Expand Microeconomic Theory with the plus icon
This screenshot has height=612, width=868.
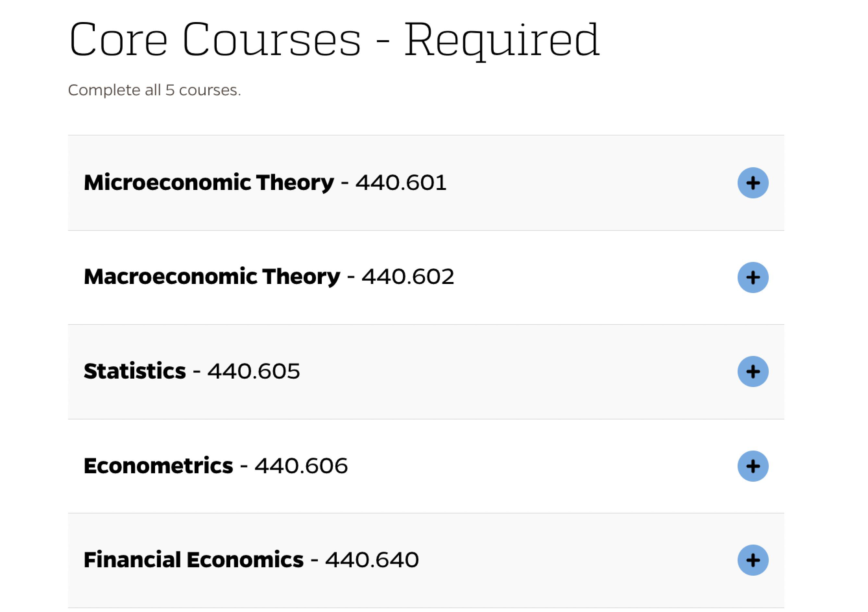click(x=753, y=183)
